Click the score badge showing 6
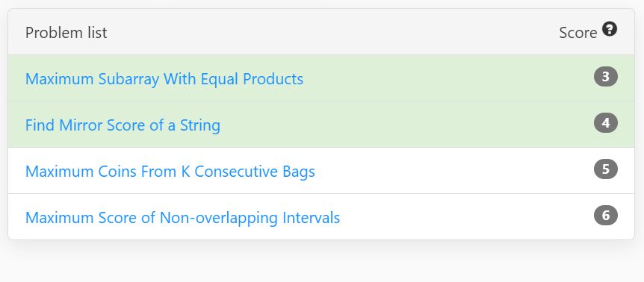644x282 pixels. coord(605,216)
